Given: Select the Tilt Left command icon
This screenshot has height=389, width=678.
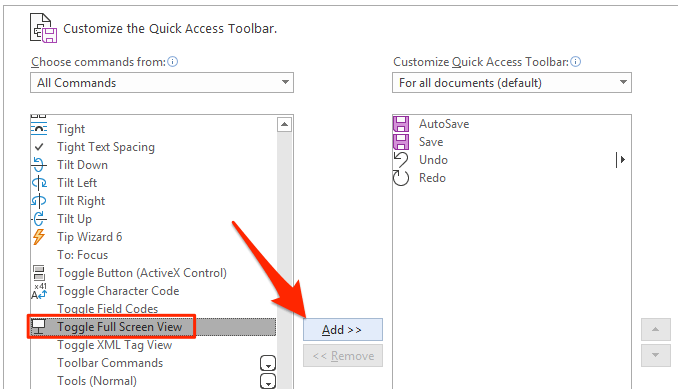Looking at the screenshot, I should pyautogui.click(x=39, y=183).
